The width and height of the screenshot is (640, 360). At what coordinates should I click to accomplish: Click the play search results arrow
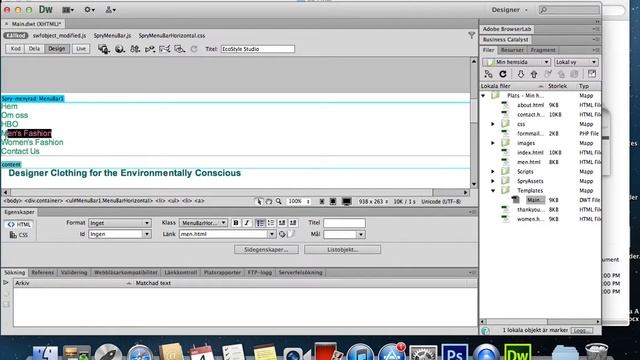pos(6,282)
